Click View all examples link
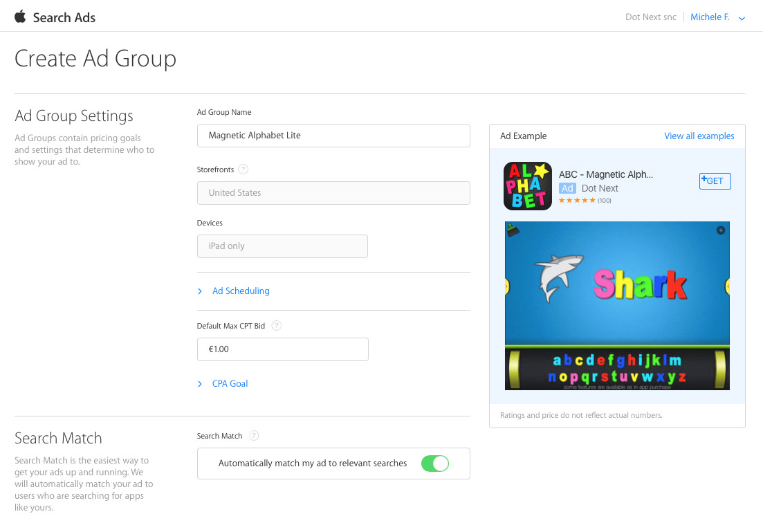The height and width of the screenshot is (532, 763). (x=699, y=136)
